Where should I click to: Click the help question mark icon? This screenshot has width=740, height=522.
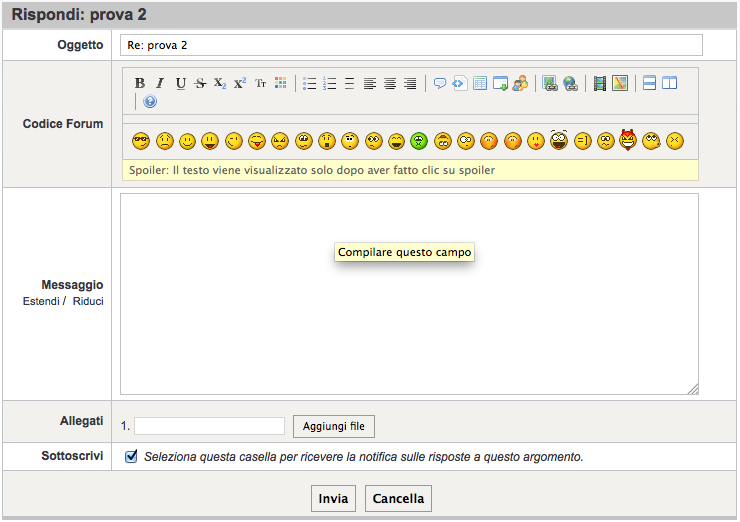[150, 102]
